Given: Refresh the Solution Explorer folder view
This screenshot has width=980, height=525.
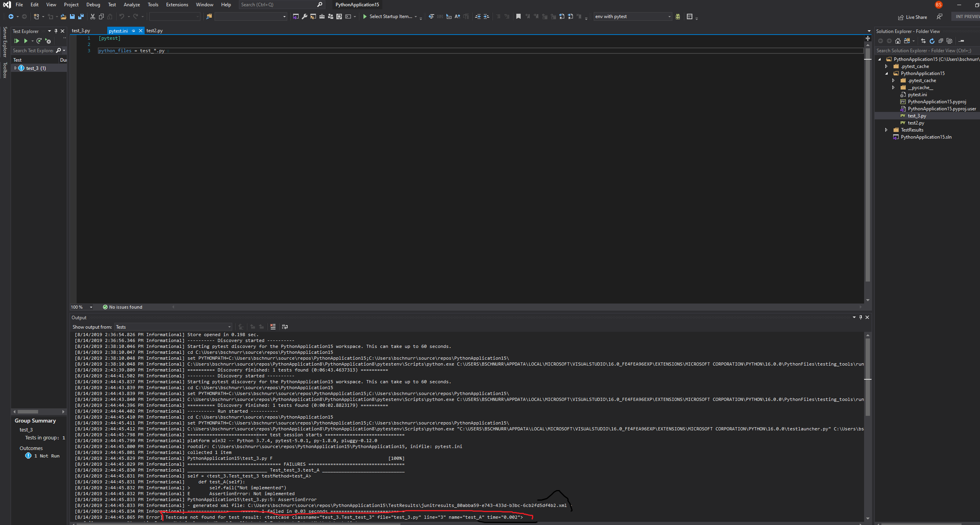Looking at the screenshot, I should [932, 41].
